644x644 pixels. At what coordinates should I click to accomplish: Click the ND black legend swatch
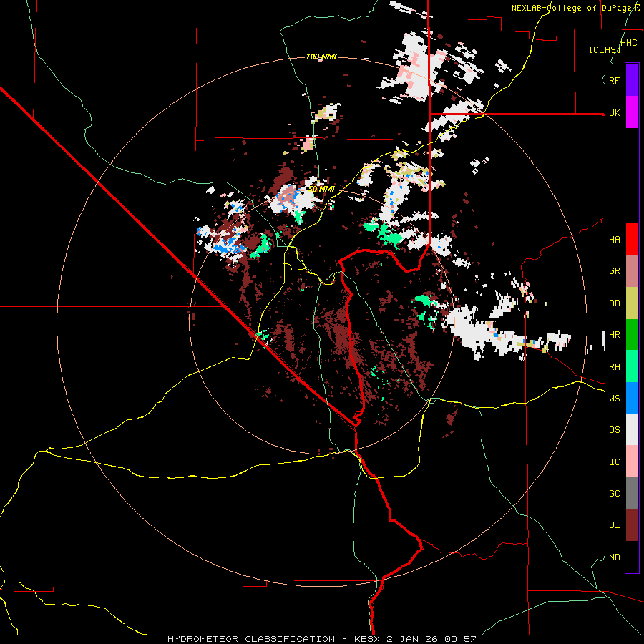coord(632,557)
